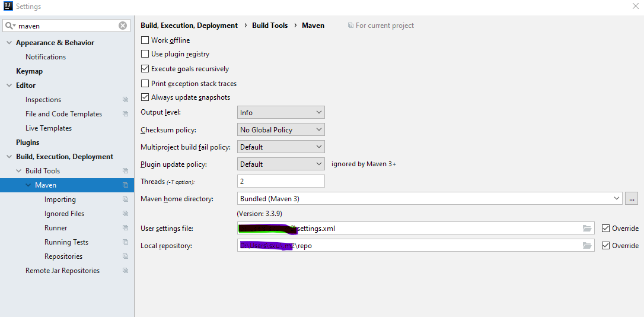
Task: Open the Checksum policy dropdown
Action: pos(281,129)
